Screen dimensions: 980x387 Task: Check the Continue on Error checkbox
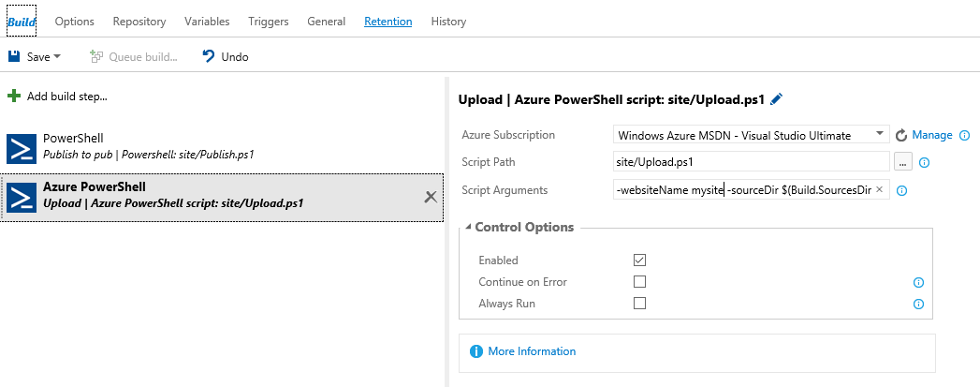point(639,281)
